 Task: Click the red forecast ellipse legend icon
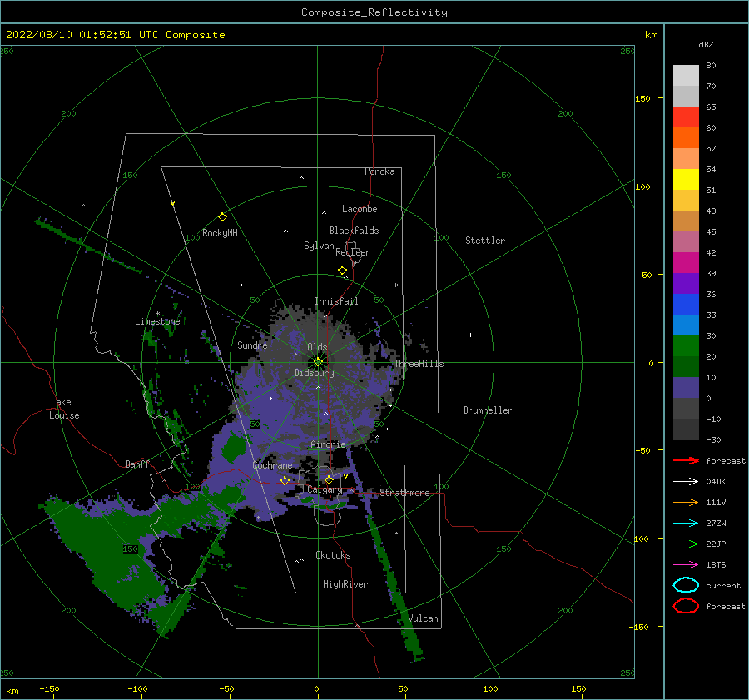686,606
